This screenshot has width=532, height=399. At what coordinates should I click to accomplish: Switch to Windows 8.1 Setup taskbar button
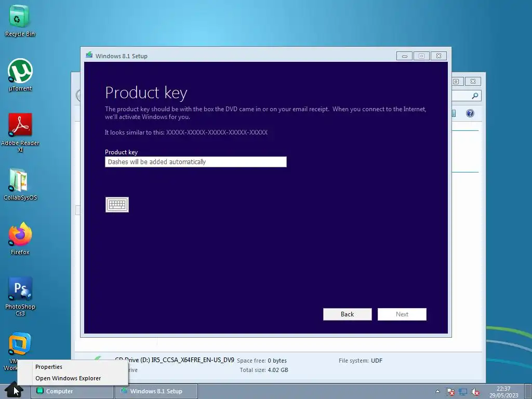(x=156, y=391)
